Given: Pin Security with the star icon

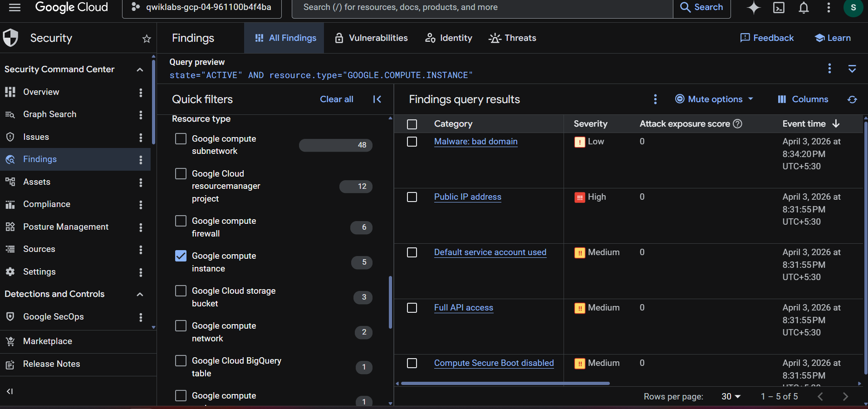Looking at the screenshot, I should point(147,39).
